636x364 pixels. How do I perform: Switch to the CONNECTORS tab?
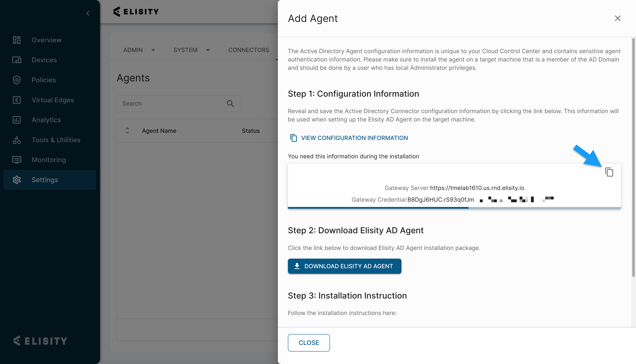coord(249,50)
